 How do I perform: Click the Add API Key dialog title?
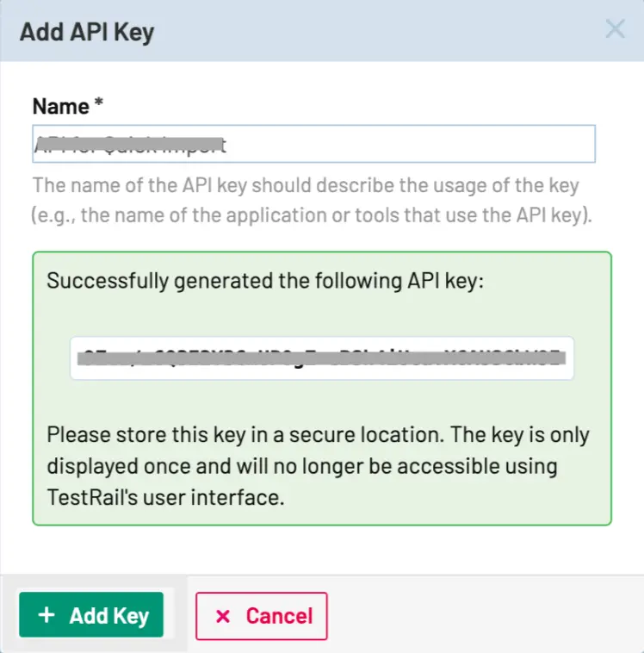tap(87, 33)
